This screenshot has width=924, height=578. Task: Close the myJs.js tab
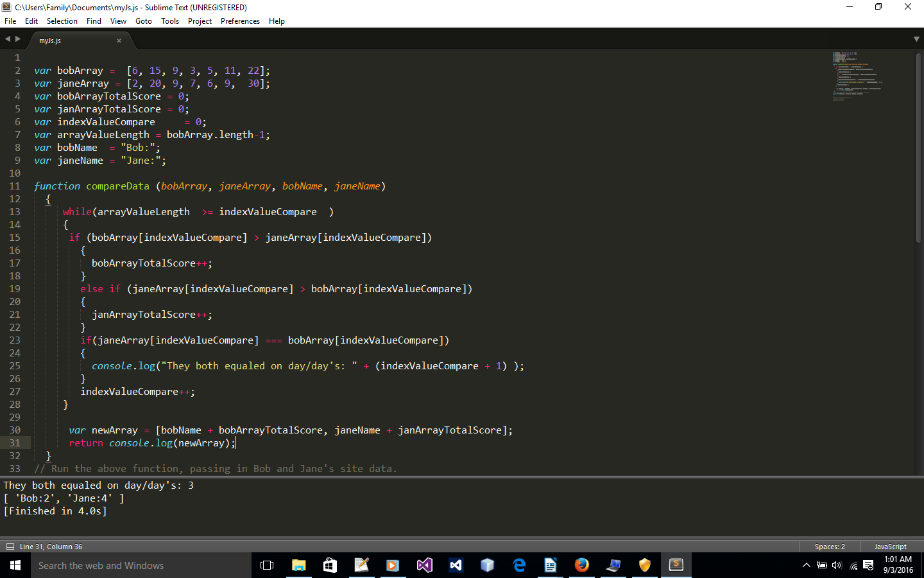coord(119,40)
